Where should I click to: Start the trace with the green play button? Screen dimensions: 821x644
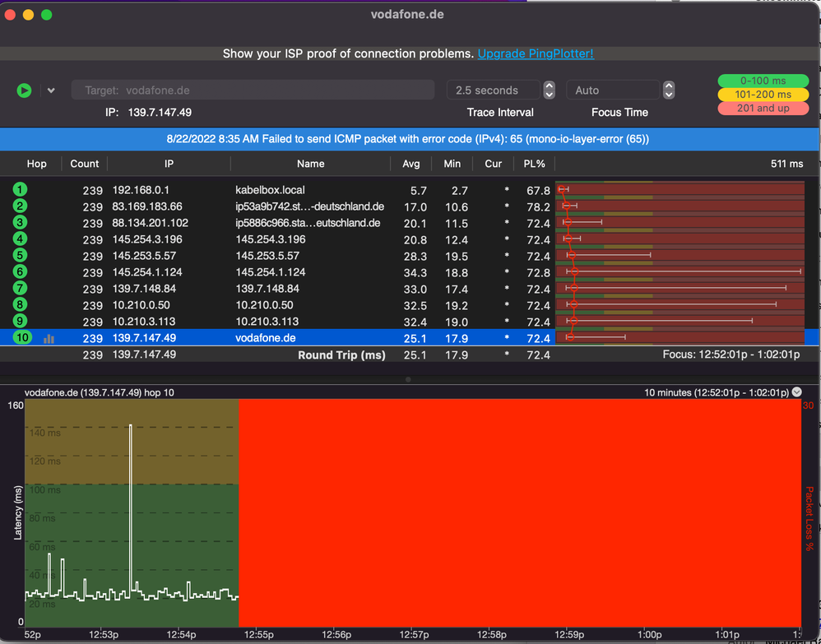(x=24, y=90)
